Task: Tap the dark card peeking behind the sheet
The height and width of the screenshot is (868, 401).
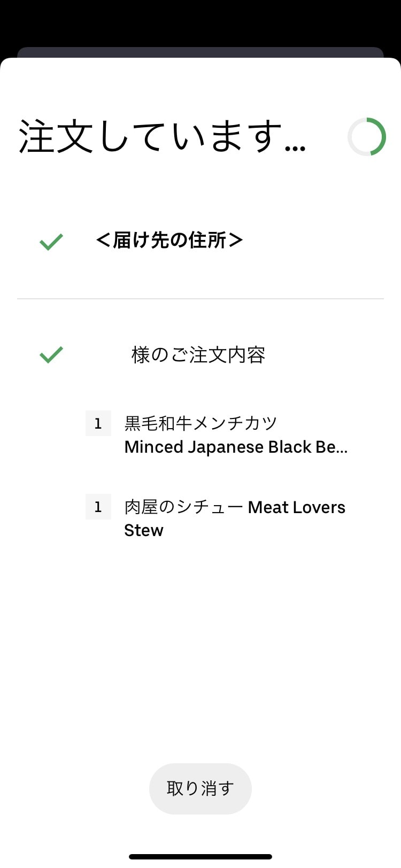Action: (x=200, y=52)
